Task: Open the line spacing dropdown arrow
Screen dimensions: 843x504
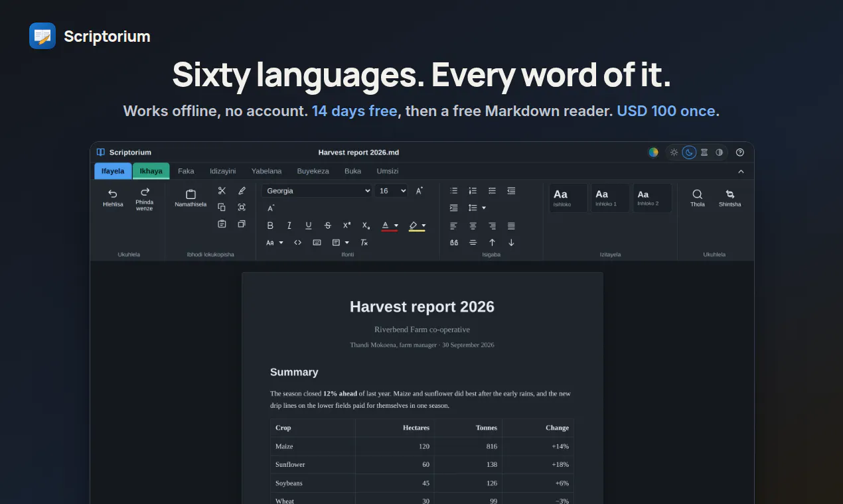Action: tap(484, 208)
